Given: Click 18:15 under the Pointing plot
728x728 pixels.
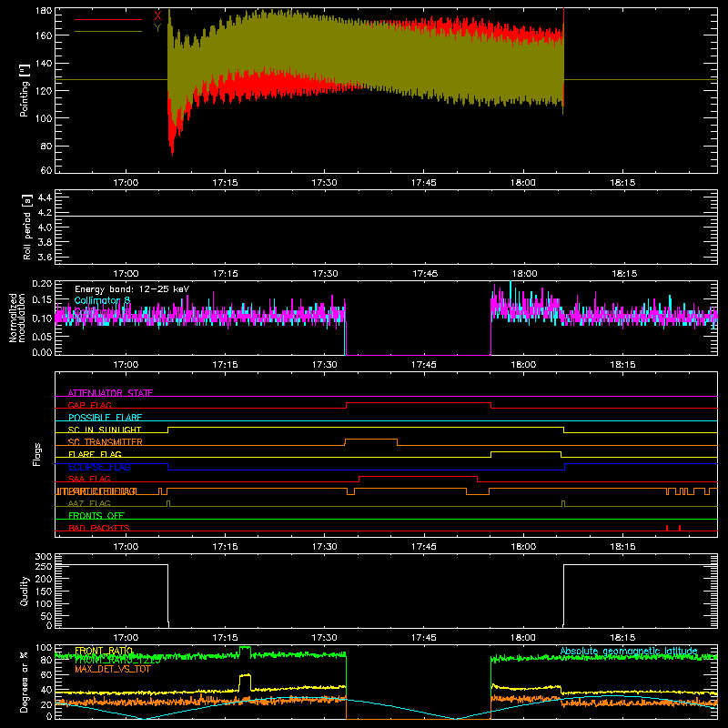Looking at the screenshot, I should coord(622,183).
